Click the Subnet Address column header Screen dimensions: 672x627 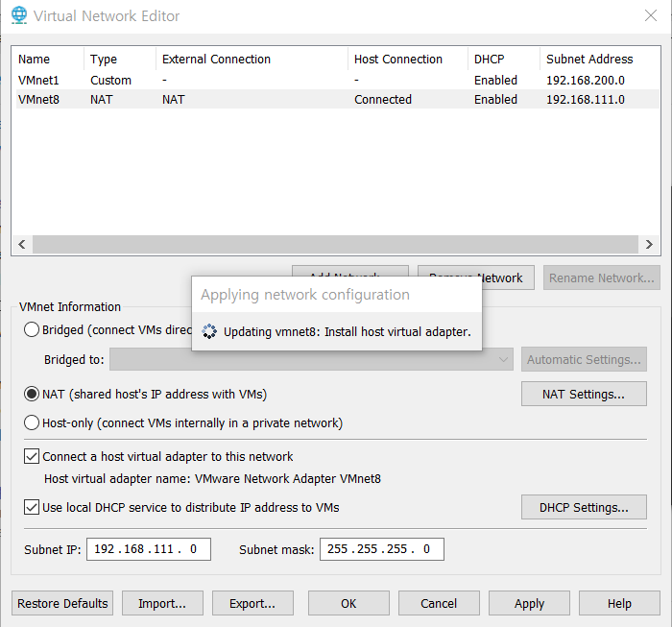pos(589,60)
